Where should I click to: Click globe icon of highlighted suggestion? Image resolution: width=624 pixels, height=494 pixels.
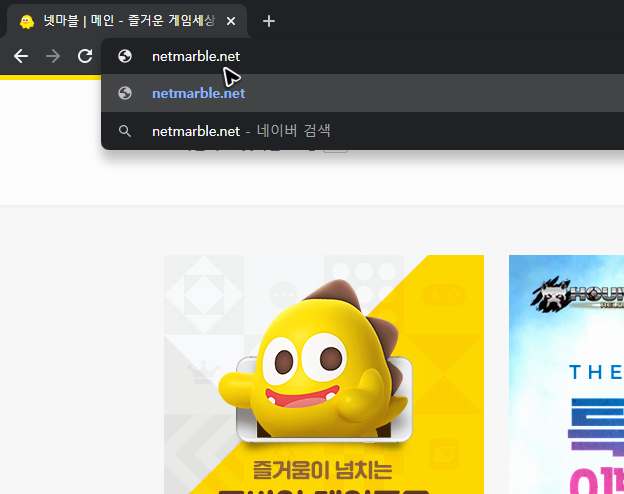[x=125, y=93]
